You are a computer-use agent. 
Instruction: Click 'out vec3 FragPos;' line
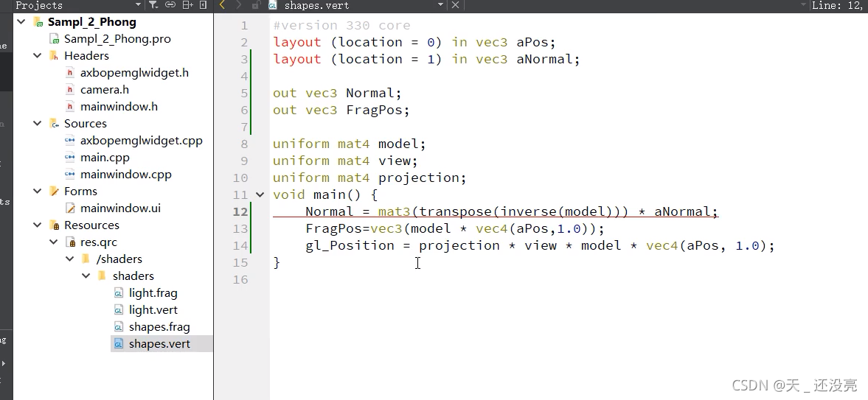341,110
